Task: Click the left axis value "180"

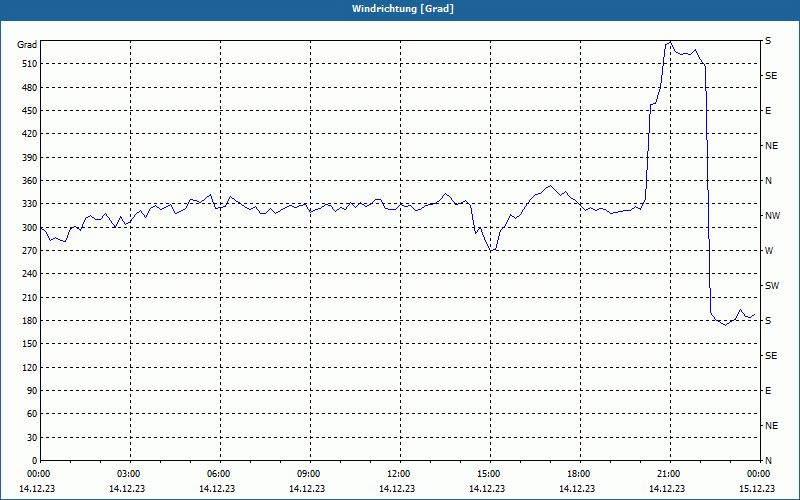Action: [30, 320]
